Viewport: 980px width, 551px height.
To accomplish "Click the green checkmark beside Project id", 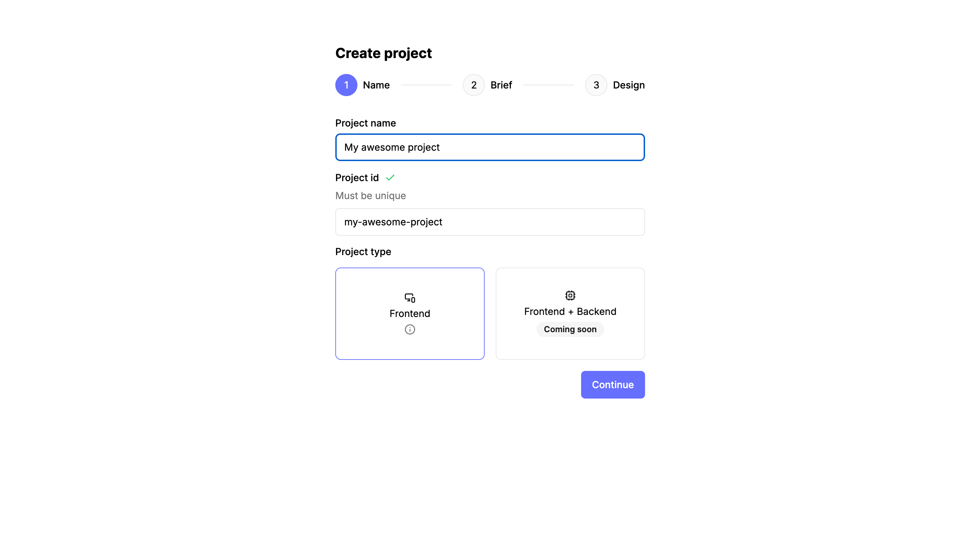I will (390, 177).
